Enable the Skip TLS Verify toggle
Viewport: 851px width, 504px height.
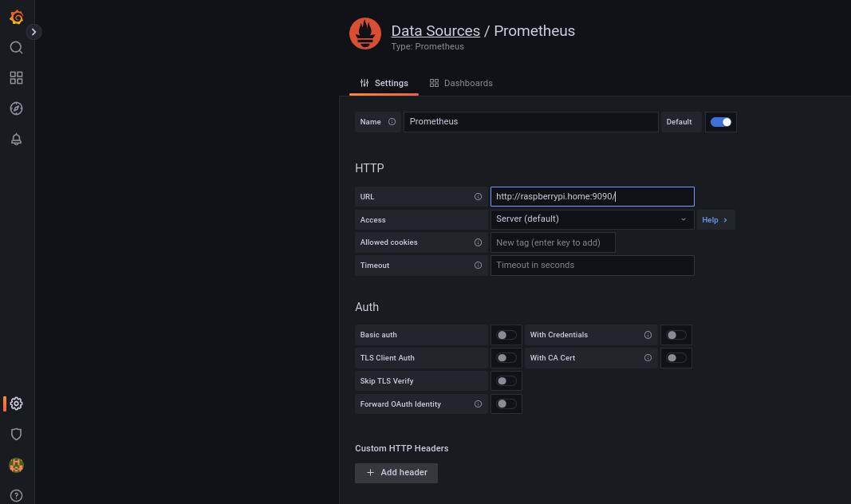pos(506,381)
